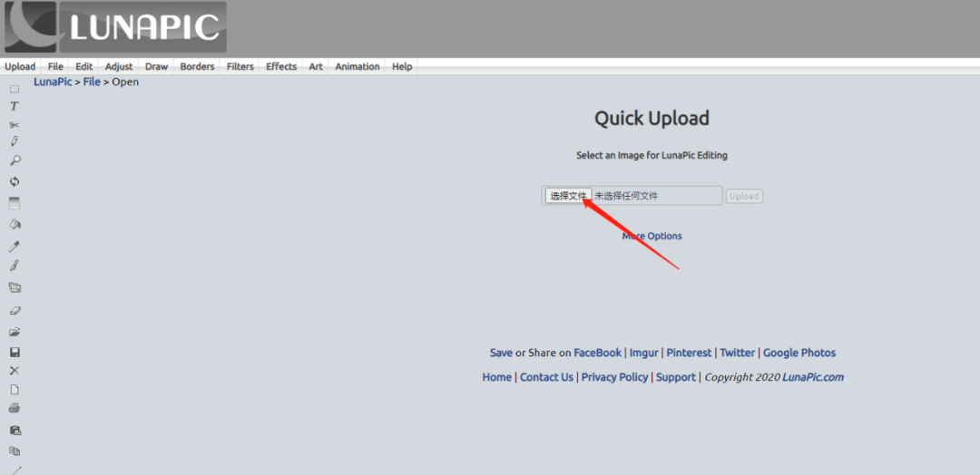Select the gradient tool icon
The image size is (980, 475).
(x=15, y=203)
